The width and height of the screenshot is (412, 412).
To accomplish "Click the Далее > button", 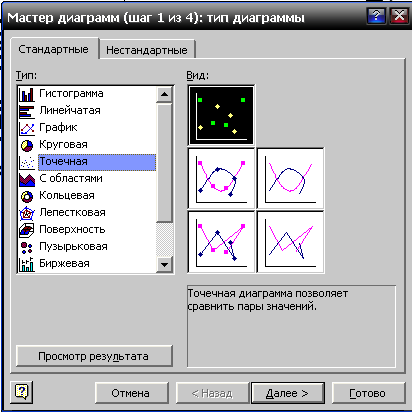I will [287, 393].
